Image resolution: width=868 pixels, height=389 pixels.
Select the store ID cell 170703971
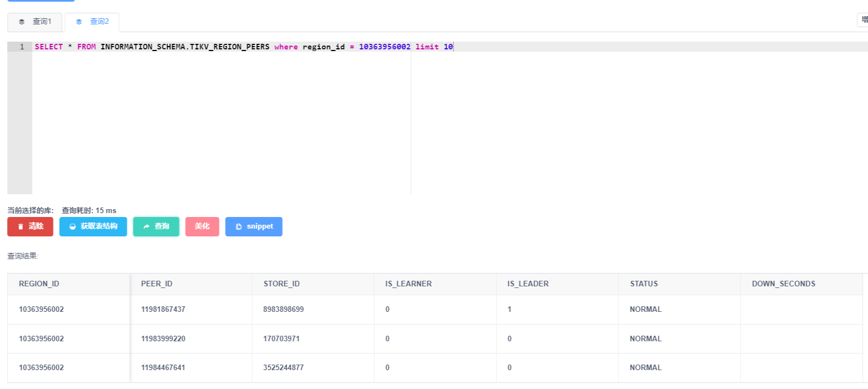281,339
